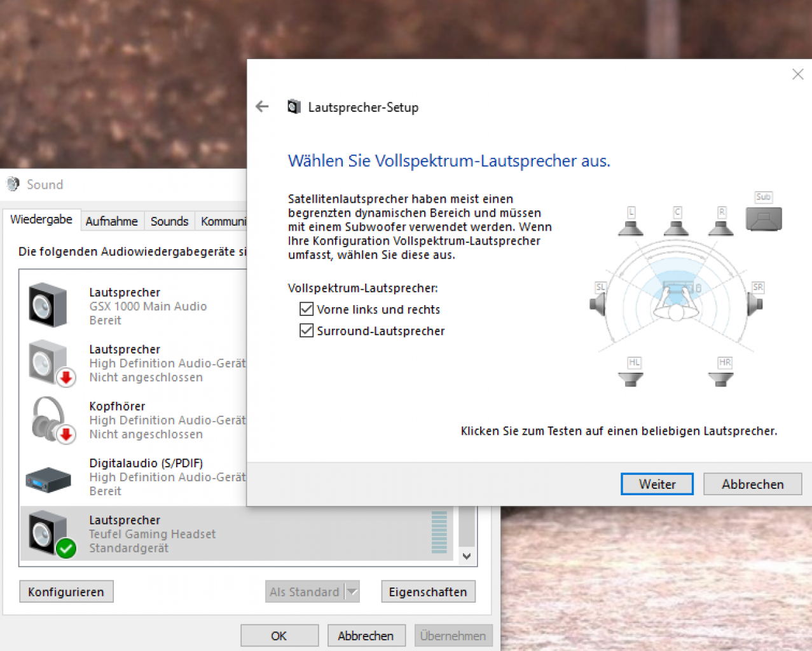Click the Weiter button

[657, 484]
